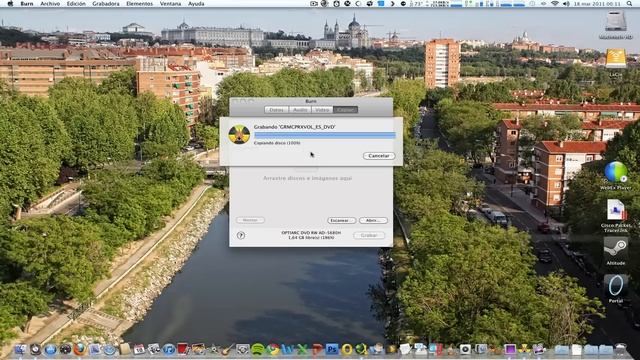640x360 pixels.
Task: Open the Burn application menu
Action: point(27,4)
